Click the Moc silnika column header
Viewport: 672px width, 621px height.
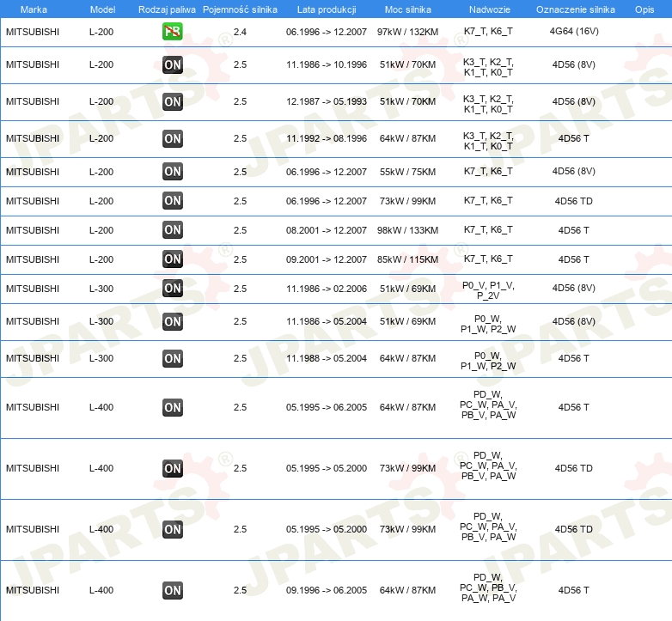coord(407,9)
